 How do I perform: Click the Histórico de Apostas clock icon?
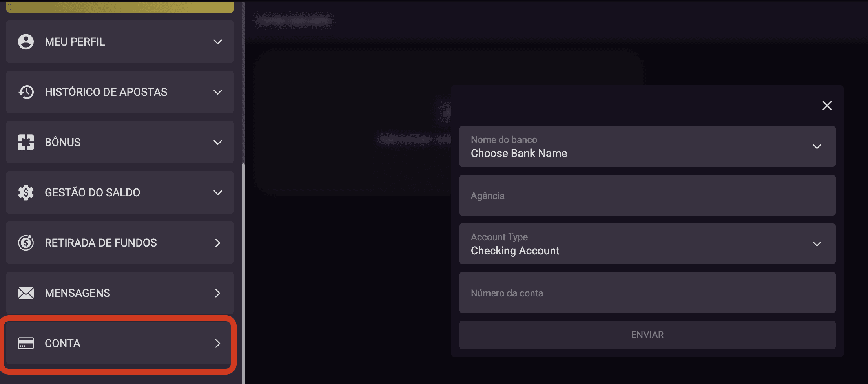coord(26,92)
